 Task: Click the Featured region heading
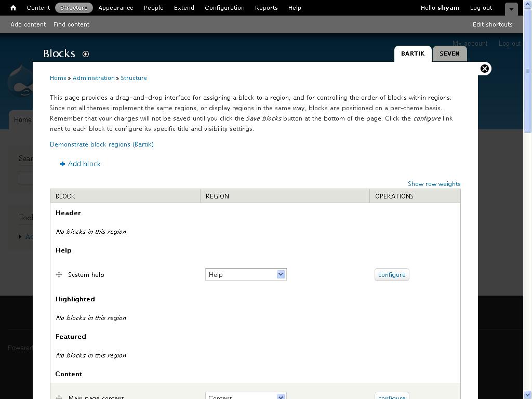coord(71,337)
